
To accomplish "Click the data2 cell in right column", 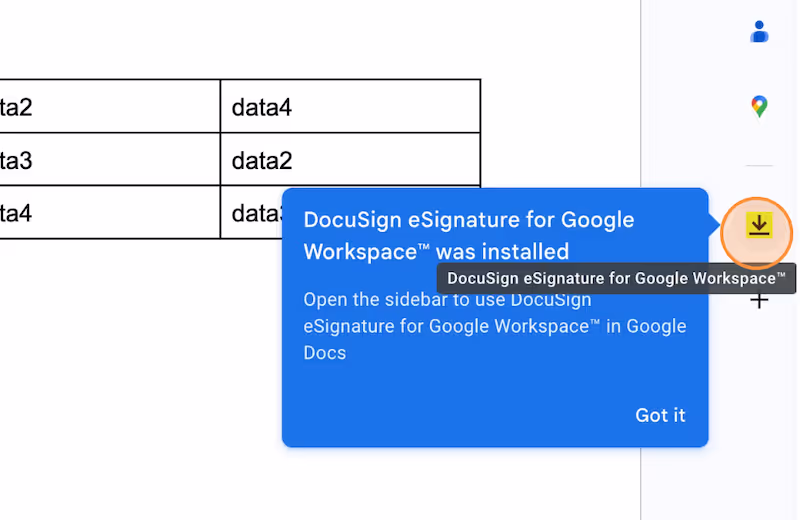I will (350, 160).
